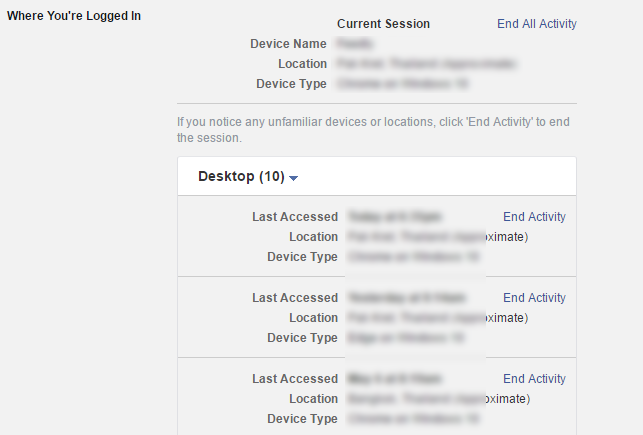Select the blurred current session Device Type value

[402, 84]
